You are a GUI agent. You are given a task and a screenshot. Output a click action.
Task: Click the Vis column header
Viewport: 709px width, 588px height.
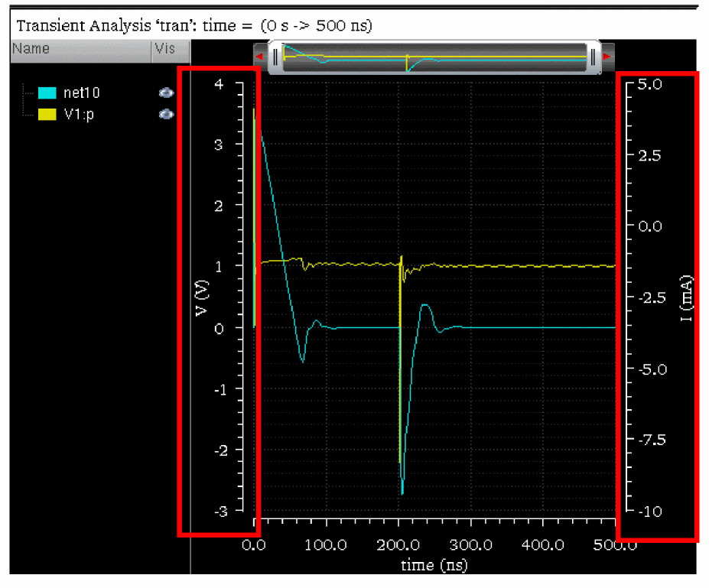[171, 51]
